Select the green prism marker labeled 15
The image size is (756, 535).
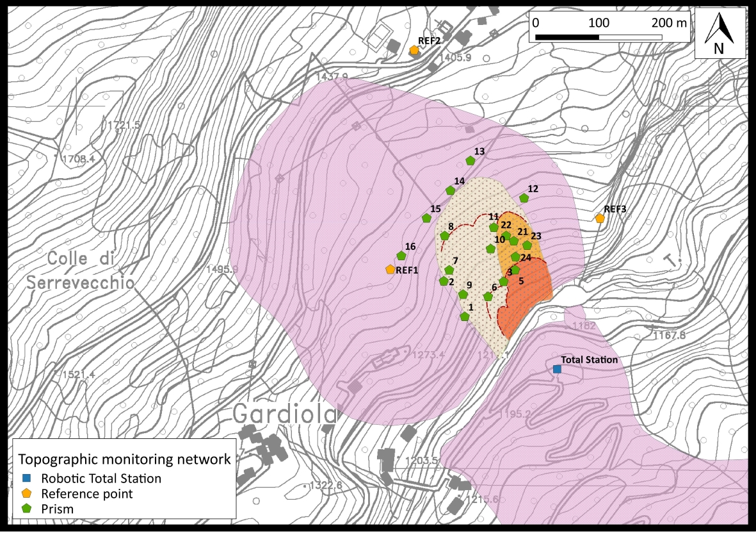pos(427,218)
